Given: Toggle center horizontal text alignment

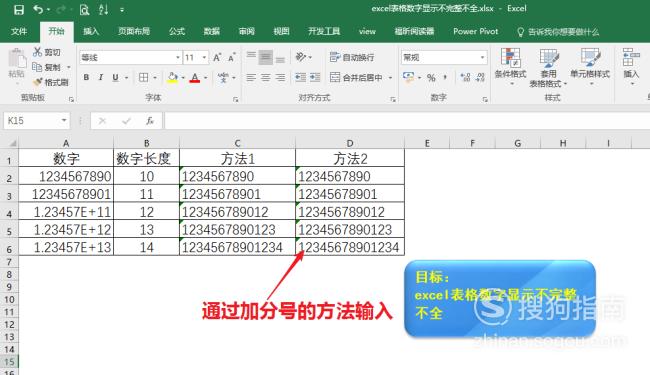Looking at the screenshot, I should point(266,77).
